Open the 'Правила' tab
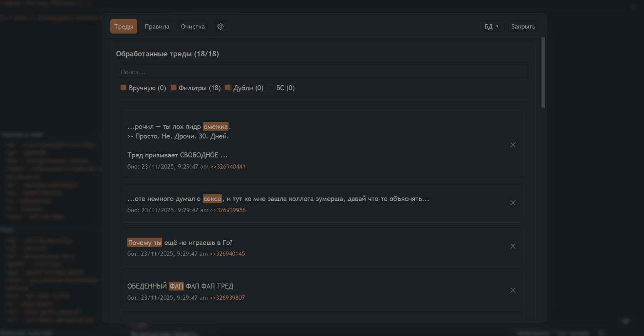 (x=157, y=27)
